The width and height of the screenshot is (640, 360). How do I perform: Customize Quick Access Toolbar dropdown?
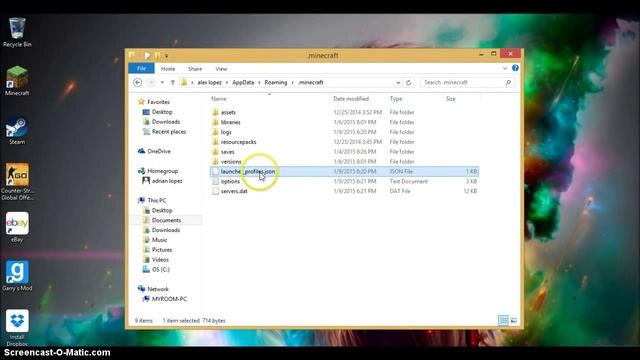tap(167, 56)
